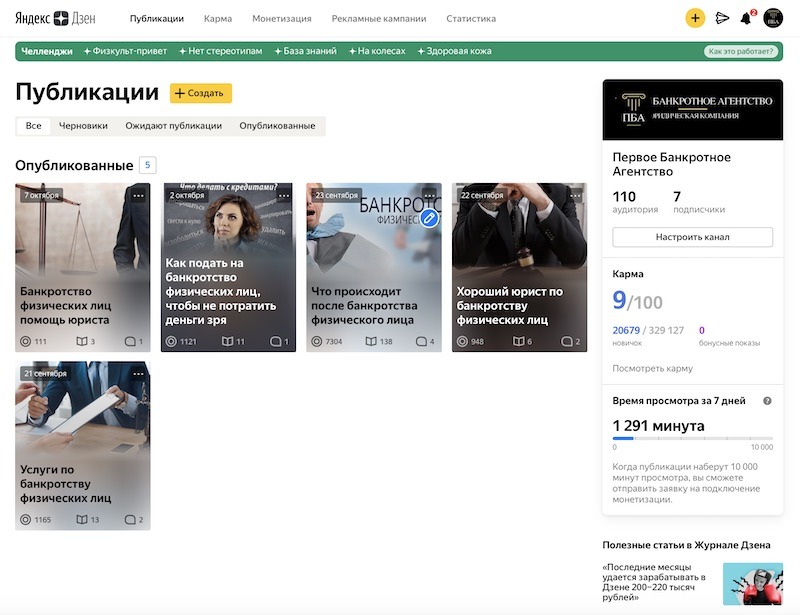800x615 pixels.
Task: Open the boxer journal article thumbnail
Action: pos(753,584)
